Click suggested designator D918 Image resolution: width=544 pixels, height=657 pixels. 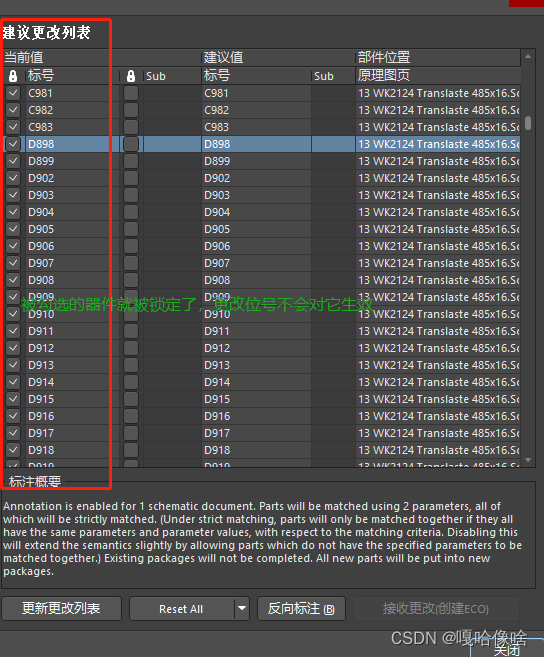(217, 450)
